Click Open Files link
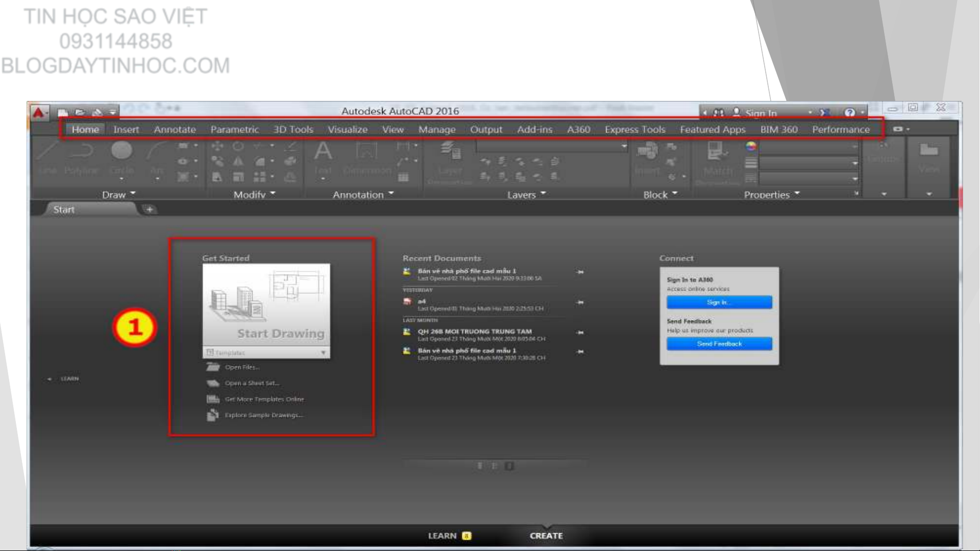This screenshot has width=980, height=551. [x=242, y=367]
